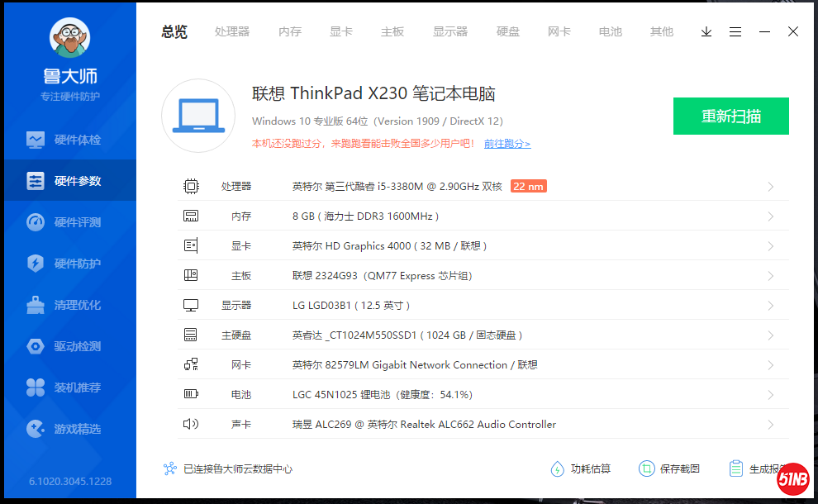Click 功耗估算 text button
Screen dimensions: 818x504
(591, 469)
